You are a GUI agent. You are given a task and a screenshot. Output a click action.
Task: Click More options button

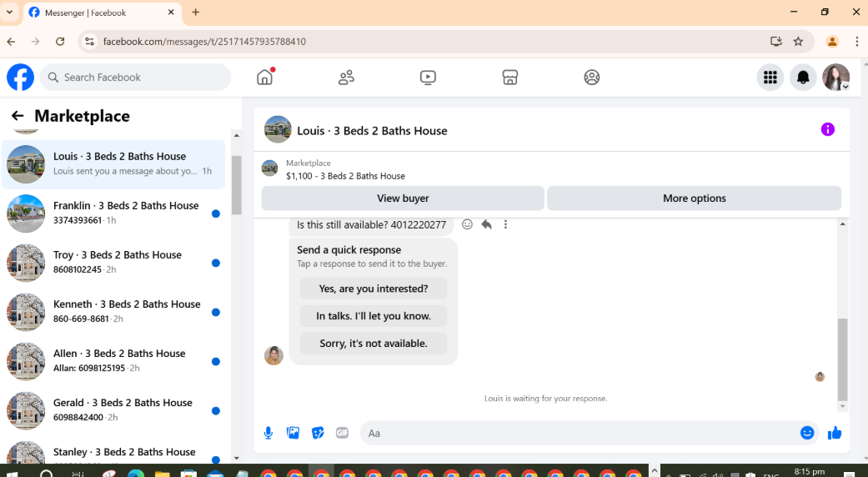tap(695, 198)
